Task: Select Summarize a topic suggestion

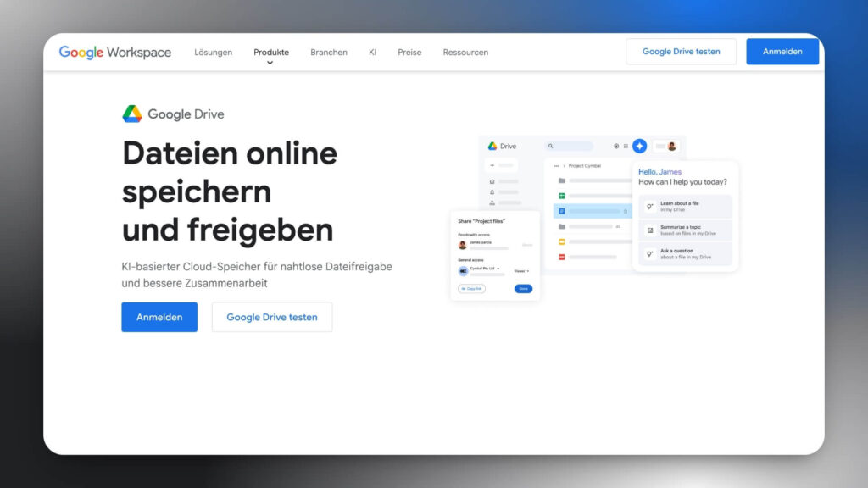Action: (x=685, y=230)
